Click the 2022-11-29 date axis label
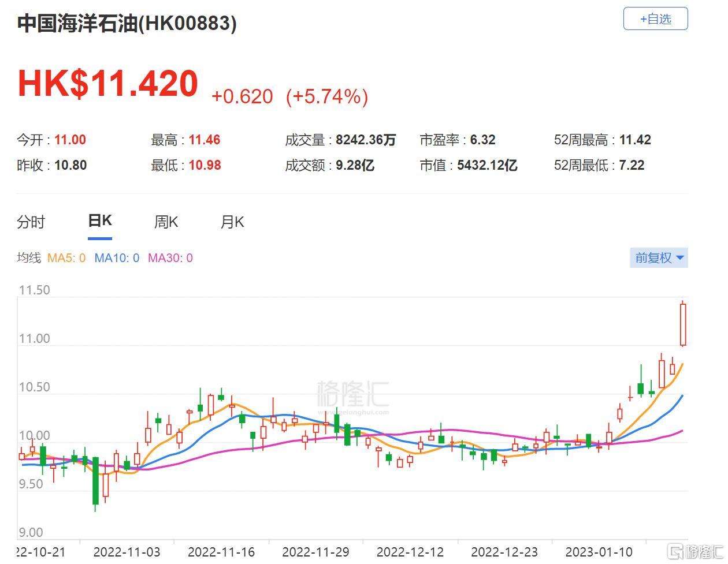Screen dimensions: 728x564 [315, 552]
